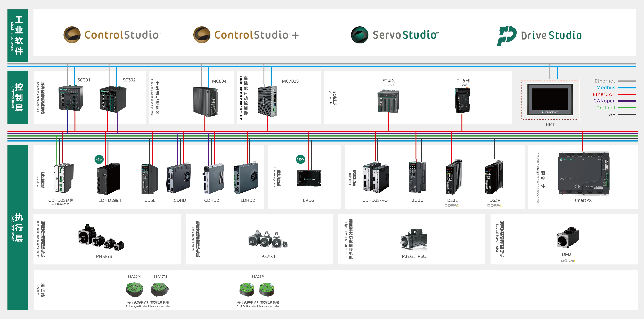The image size is (644, 319).
Task: Click the green ServoStudio logo icon
Action: (x=359, y=35)
